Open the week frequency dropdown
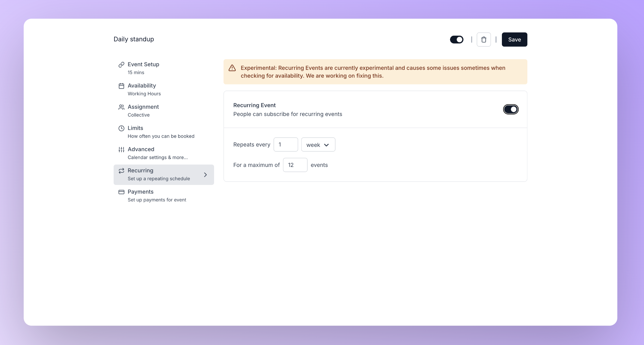Screen dimensions: 644x345 point(318,144)
